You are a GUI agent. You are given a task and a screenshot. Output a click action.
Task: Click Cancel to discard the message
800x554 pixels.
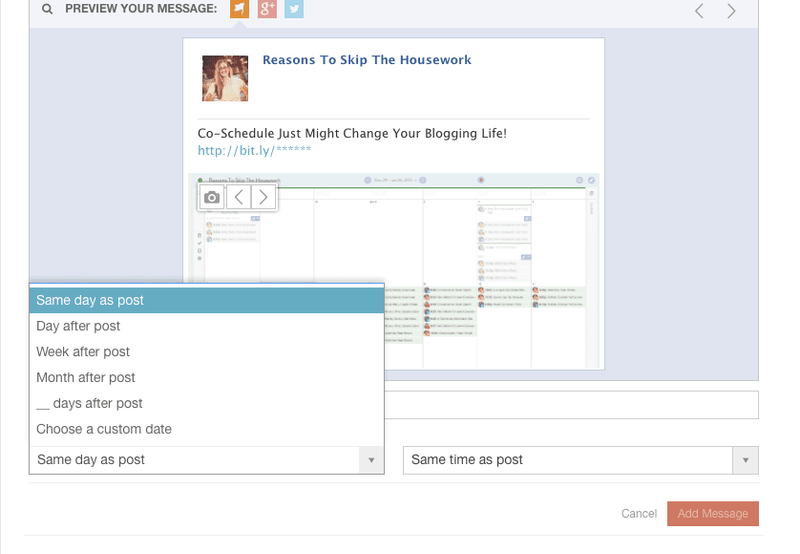point(639,514)
